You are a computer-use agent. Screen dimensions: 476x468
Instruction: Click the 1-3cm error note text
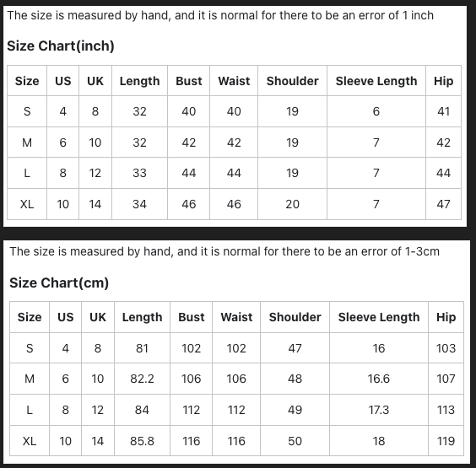pos(224,251)
